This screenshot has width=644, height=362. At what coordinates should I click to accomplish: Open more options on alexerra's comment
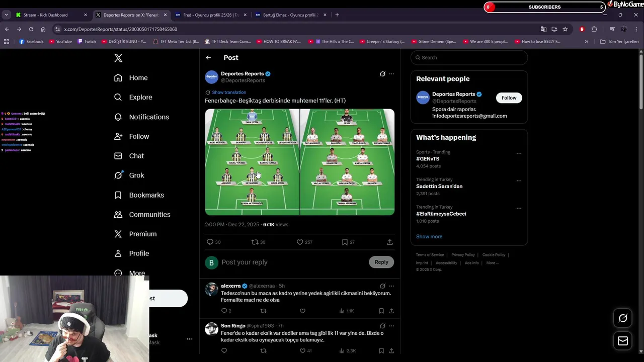point(391,286)
